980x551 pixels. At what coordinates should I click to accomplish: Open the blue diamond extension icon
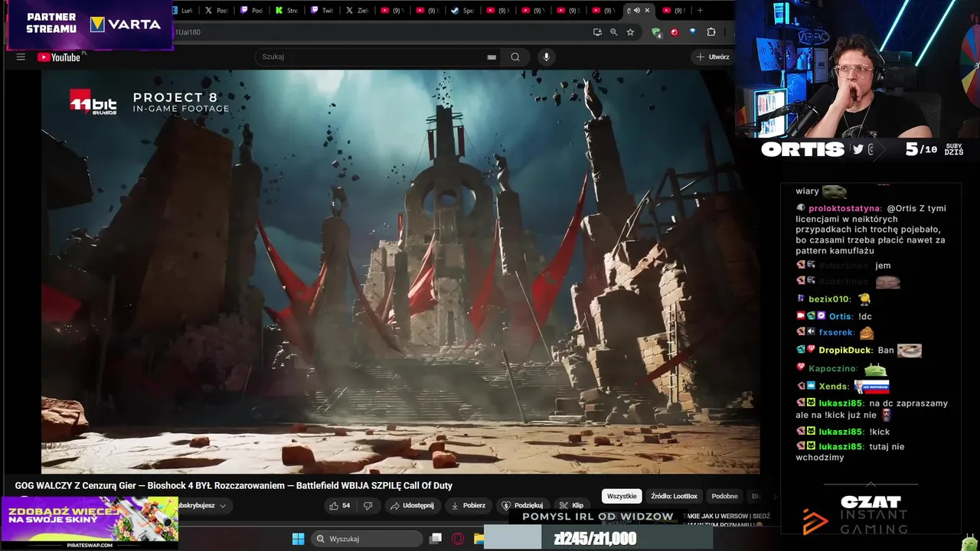tap(693, 32)
